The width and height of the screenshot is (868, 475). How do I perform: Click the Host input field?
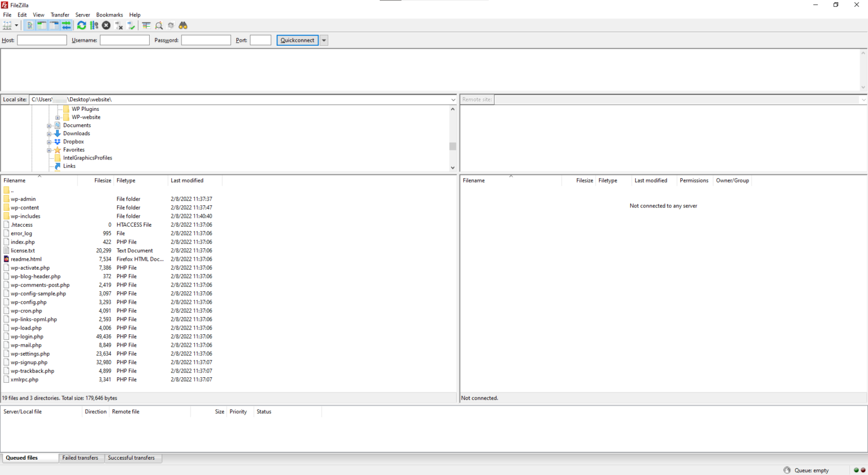coord(42,40)
